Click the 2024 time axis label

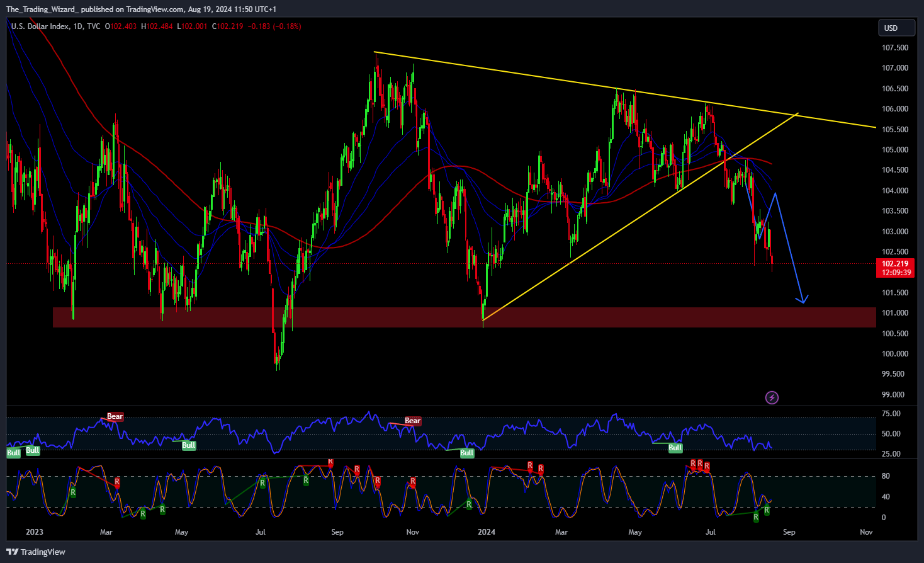click(487, 532)
